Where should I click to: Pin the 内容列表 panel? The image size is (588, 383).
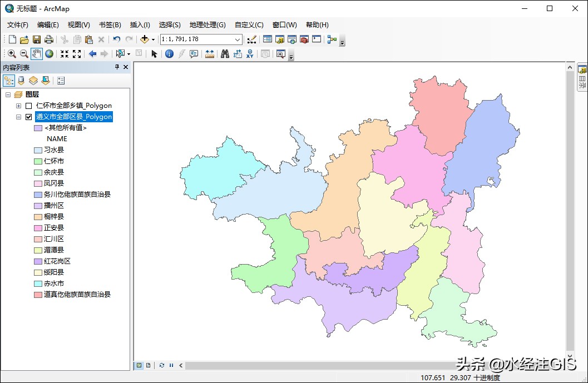117,67
